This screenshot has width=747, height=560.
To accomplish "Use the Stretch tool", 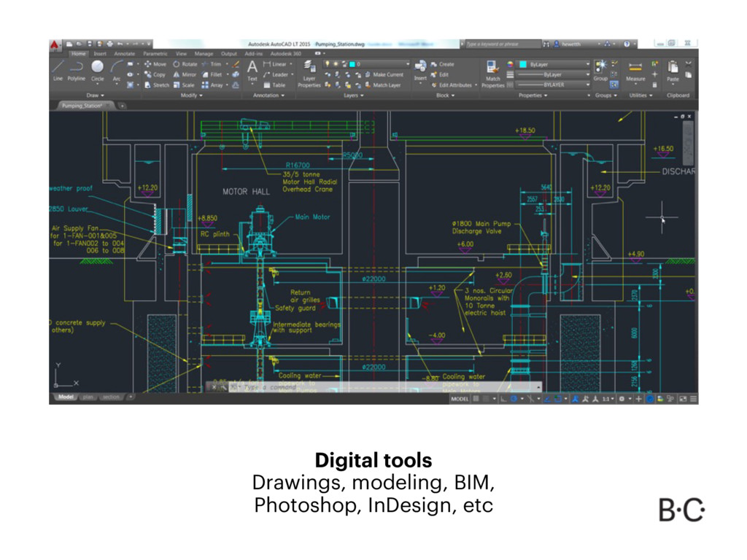I will (157, 85).
